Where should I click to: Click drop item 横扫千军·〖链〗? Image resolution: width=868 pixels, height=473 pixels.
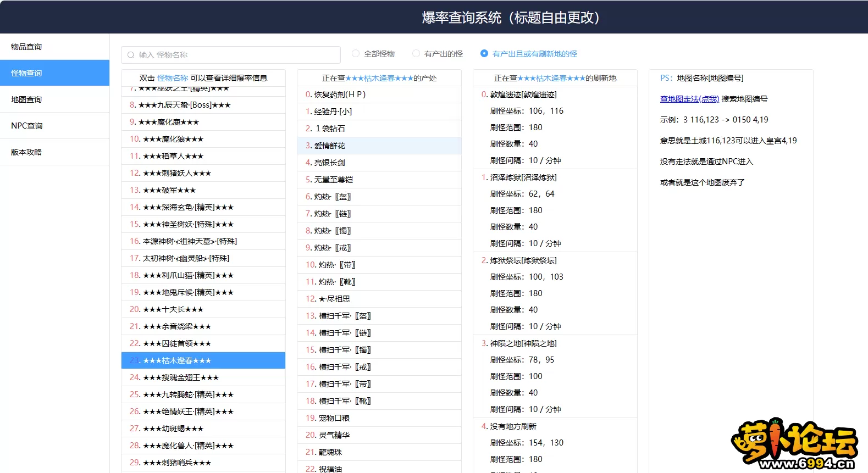coord(379,333)
